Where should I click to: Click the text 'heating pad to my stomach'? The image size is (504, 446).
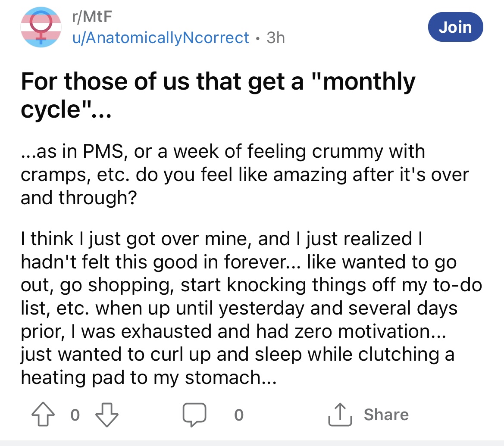(x=148, y=377)
